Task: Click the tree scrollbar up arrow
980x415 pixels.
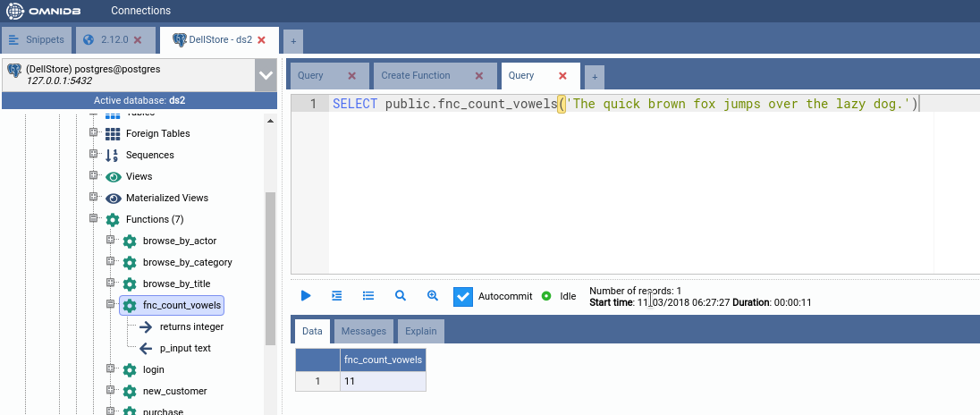Action: (x=271, y=122)
